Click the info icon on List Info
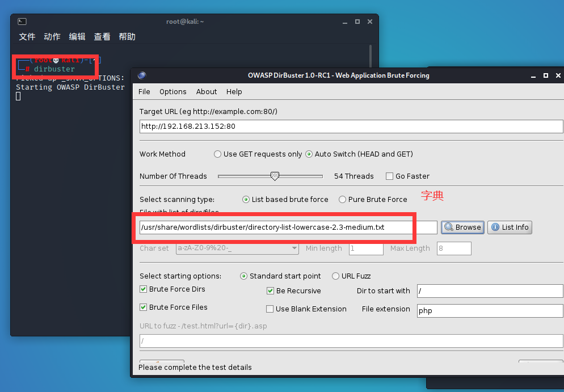 tap(495, 227)
